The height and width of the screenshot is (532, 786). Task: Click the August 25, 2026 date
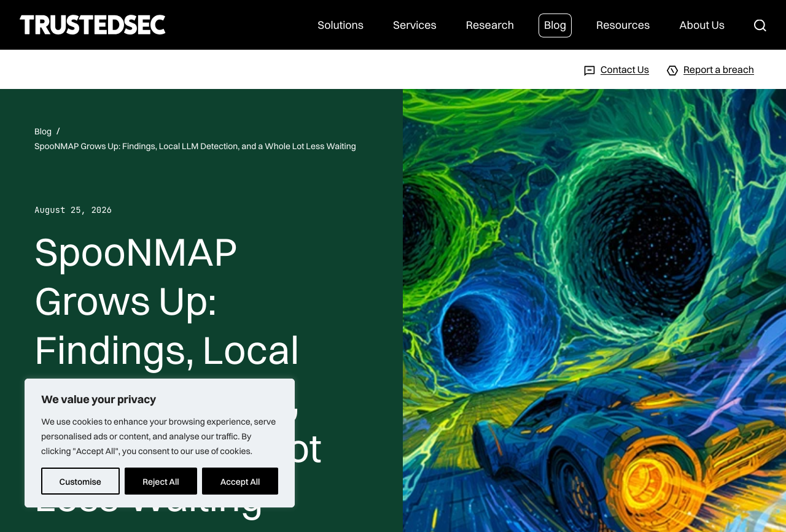[73, 210]
